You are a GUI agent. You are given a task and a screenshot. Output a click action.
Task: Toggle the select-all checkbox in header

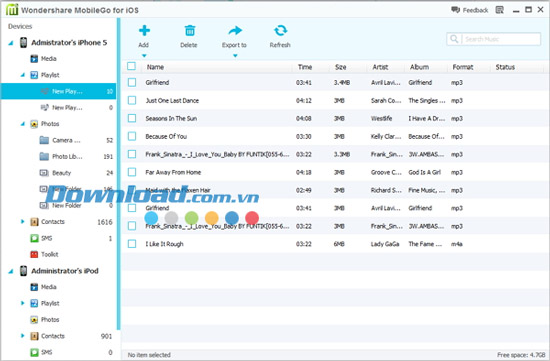click(132, 66)
